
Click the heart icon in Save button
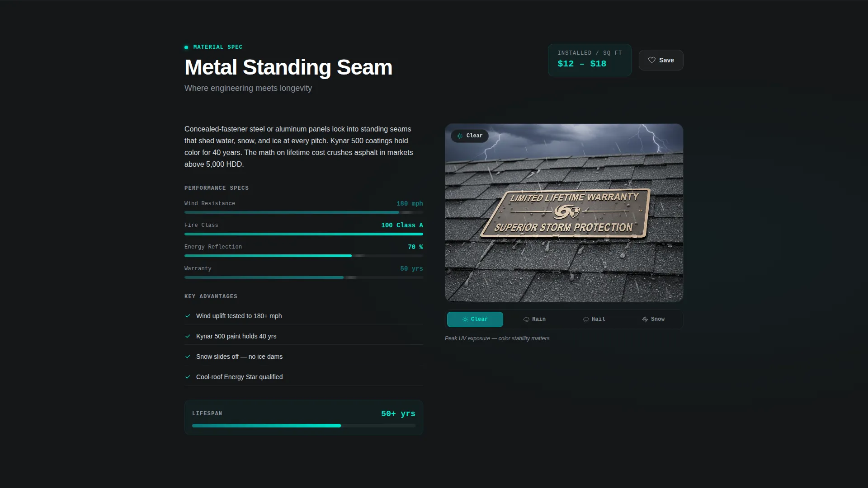(x=651, y=60)
